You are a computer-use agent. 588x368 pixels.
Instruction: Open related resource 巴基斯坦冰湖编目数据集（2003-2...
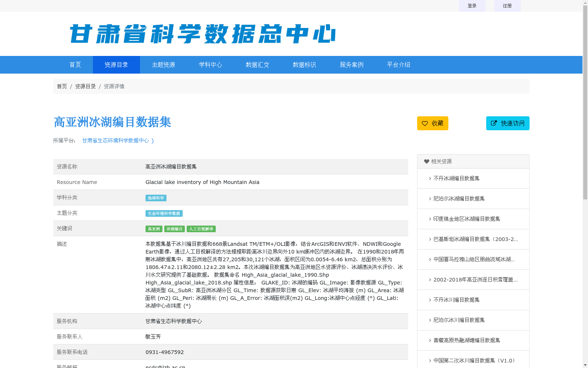tap(476, 239)
